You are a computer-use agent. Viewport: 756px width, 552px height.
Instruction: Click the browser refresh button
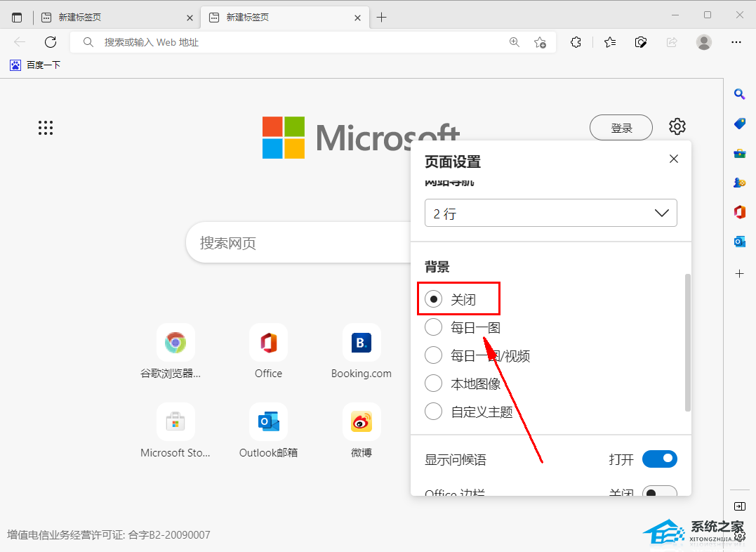51,42
